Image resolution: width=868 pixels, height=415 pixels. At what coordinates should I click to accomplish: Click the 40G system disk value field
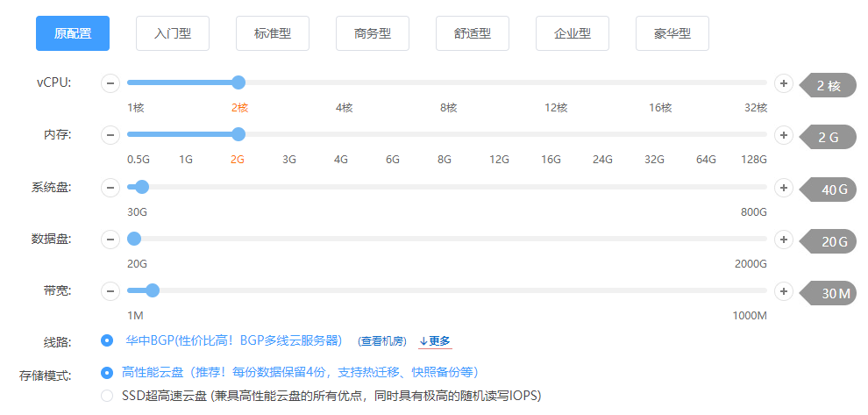tap(833, 189)
